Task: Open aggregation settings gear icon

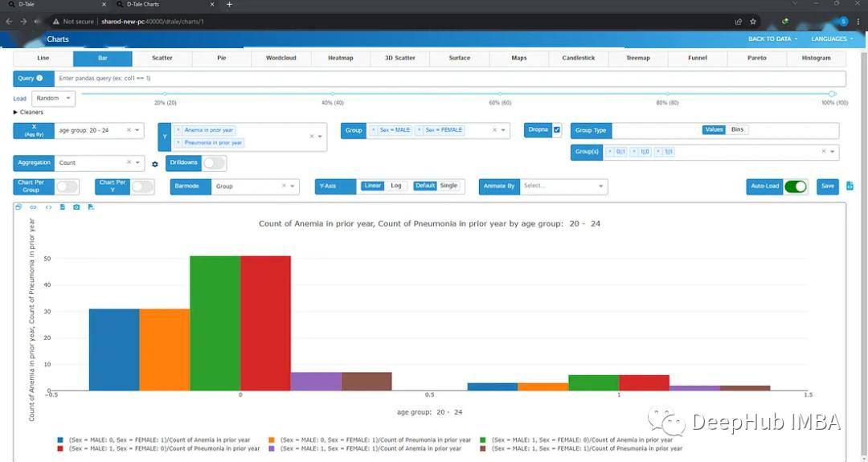Action: [x=155, y=165]
